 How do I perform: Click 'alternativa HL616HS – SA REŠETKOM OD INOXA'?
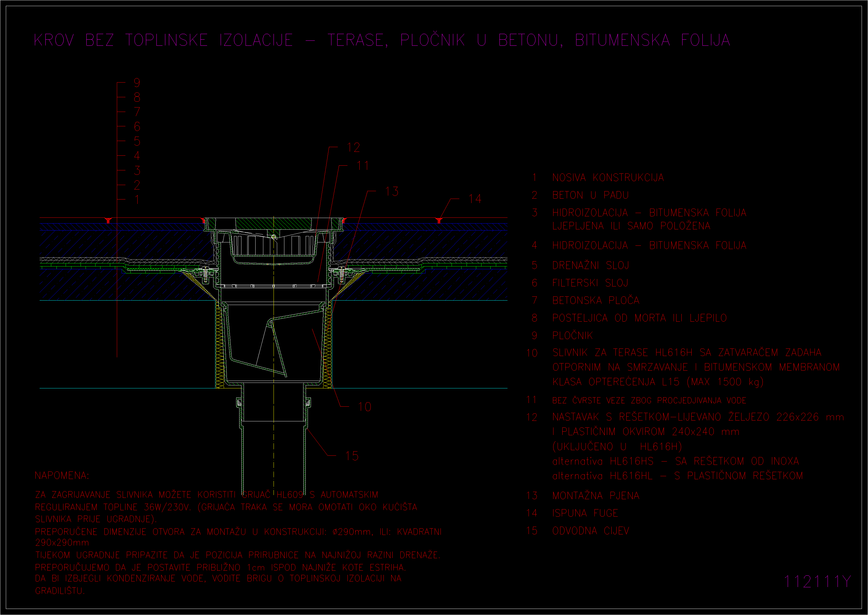click(x=675, y=461)
